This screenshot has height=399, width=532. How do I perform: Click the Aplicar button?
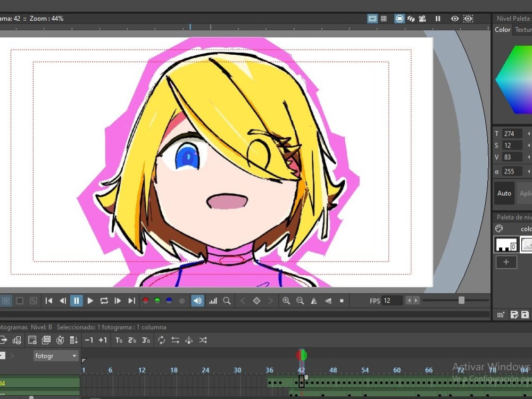[525, 193]
